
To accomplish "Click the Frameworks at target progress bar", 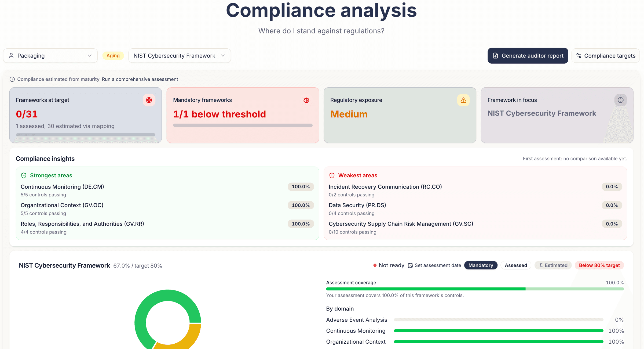I will [x=86, y=135].
